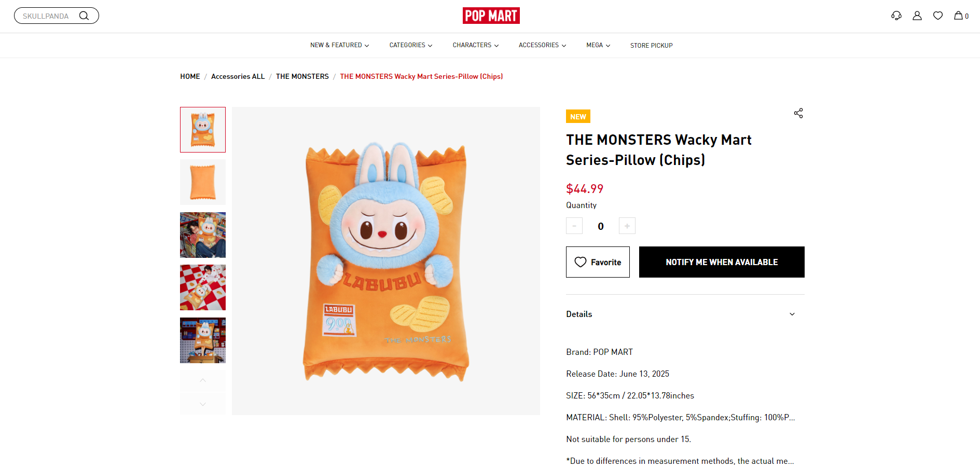This screenshot has width=980, height=468.
Task: Click the search magnifier icon
Action: 84,16
